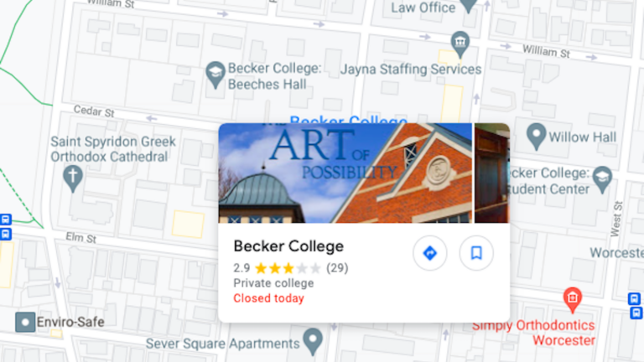Click the Becker College card title
644x362 pixels.
click(288, 246)
